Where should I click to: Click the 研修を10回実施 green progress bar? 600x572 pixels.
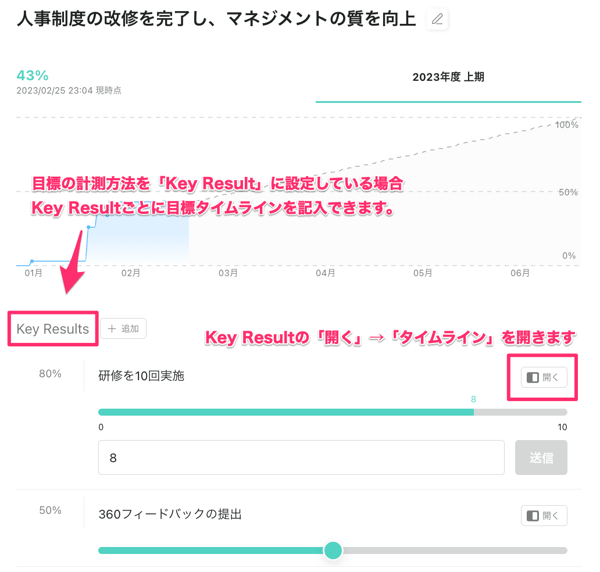(285, 412)
